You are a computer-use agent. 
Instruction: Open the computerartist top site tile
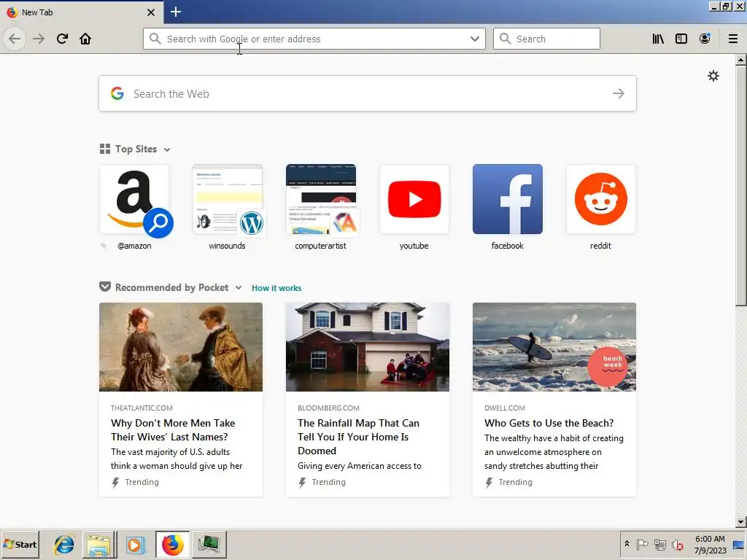[x=321, y=199]
